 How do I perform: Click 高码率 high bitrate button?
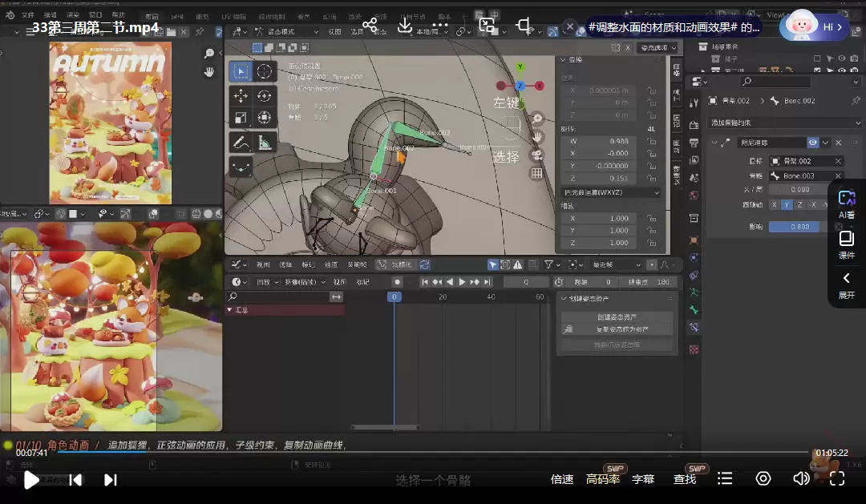(602, 479)
